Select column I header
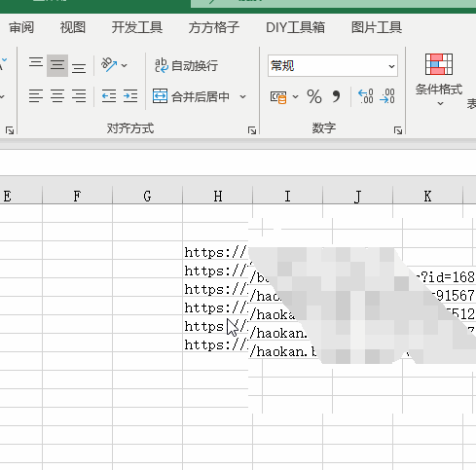The height and width of the screenshot is (470, 476). pos(287,196)
